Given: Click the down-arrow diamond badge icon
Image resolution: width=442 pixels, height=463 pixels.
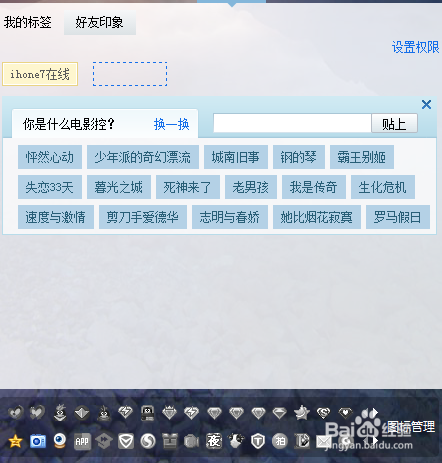Looking at the screenshot, I should [82, 413].
